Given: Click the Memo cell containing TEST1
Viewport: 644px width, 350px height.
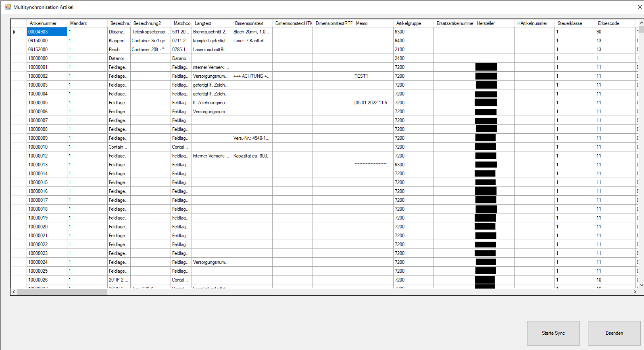Looking at the screenshot, I should pyautogui.click(x=373, y=76).
